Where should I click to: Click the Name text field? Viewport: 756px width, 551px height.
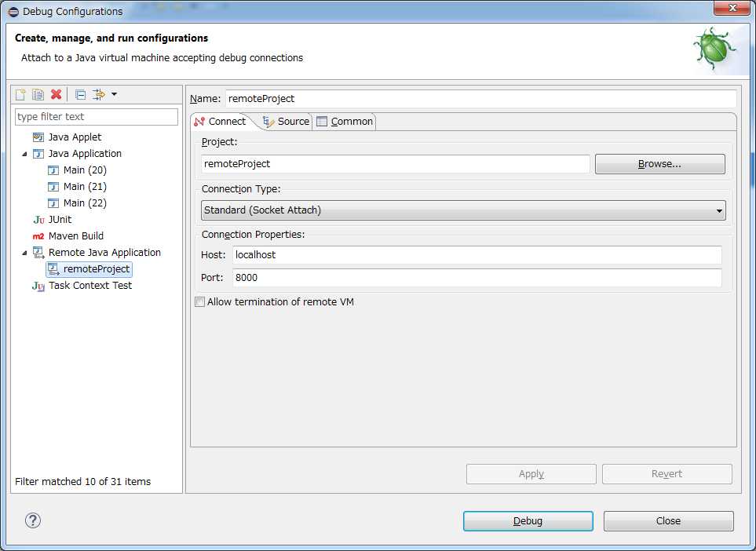(x=480, y=99)
